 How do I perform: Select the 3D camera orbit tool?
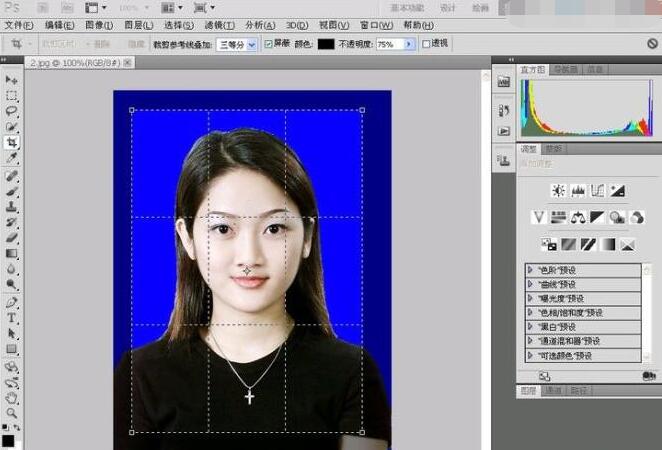[x=11, y=382]
